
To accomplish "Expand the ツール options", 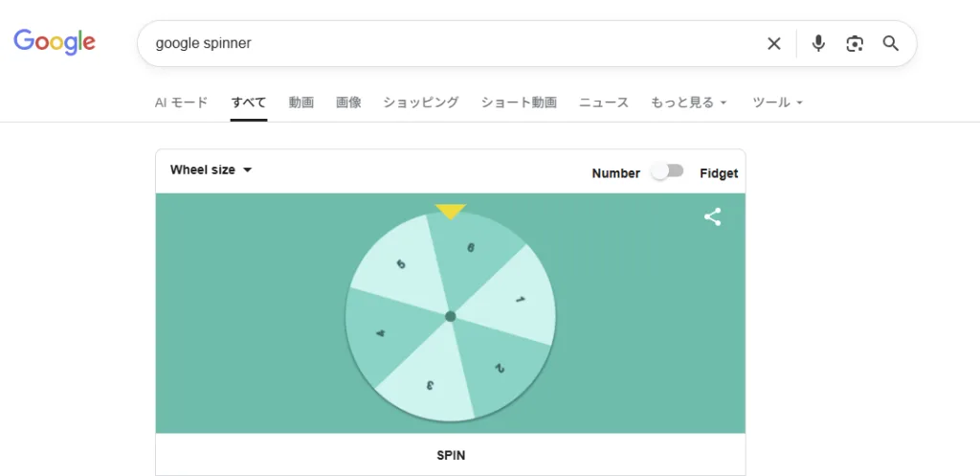I will (x=777, y=102).
